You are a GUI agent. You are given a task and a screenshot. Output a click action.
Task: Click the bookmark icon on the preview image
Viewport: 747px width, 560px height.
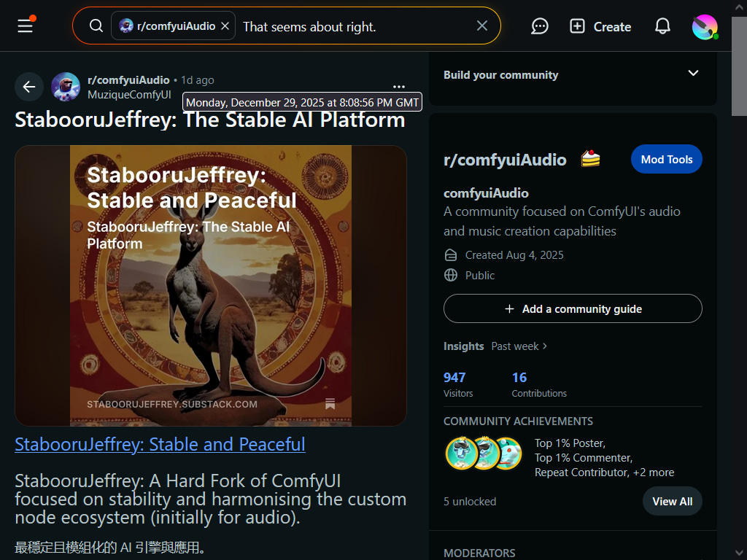tap(330, 404)
